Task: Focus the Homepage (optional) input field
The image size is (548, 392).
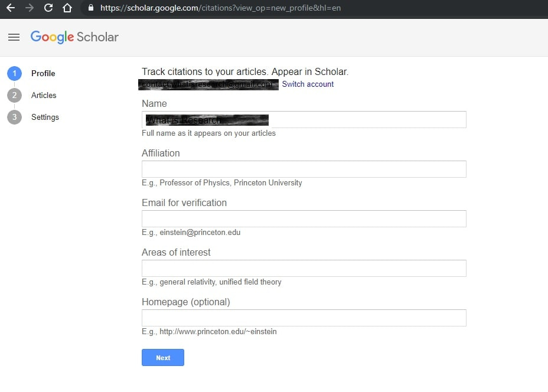Action: (304, 318)
